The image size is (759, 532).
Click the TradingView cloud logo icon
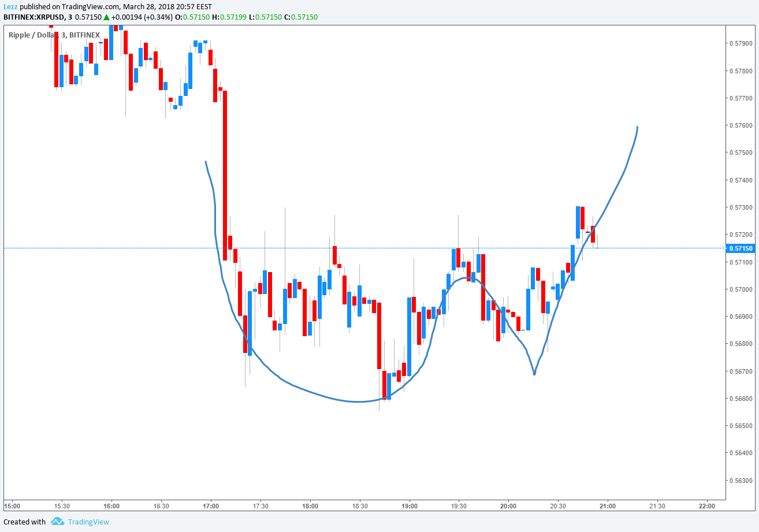[x=57, y=522]
